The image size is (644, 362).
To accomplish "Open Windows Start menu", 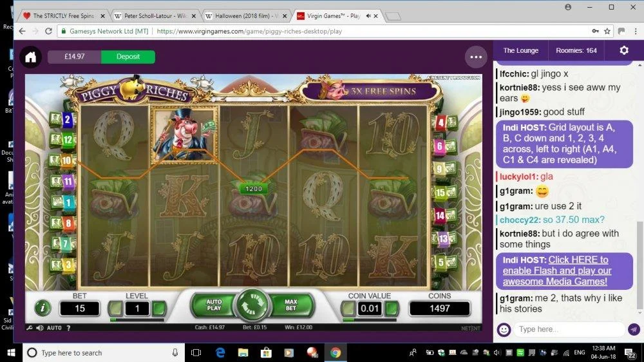I will tap(11, 352).
